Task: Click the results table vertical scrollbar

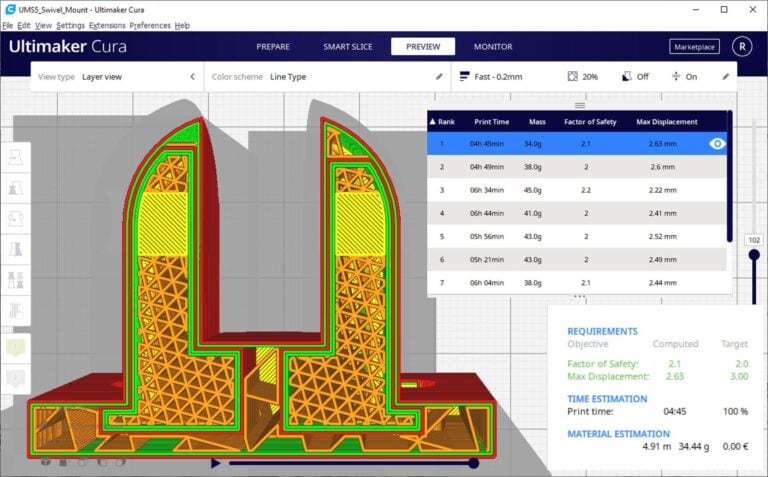Action: pyautogui.click(x=729, y=176)
